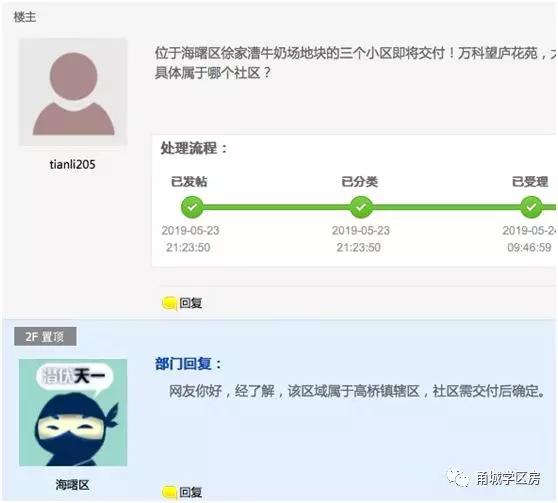Click the green progress line between 已发帖 and 已分类
The height and width of the screenshot is (503, 558).
point(277,207)
